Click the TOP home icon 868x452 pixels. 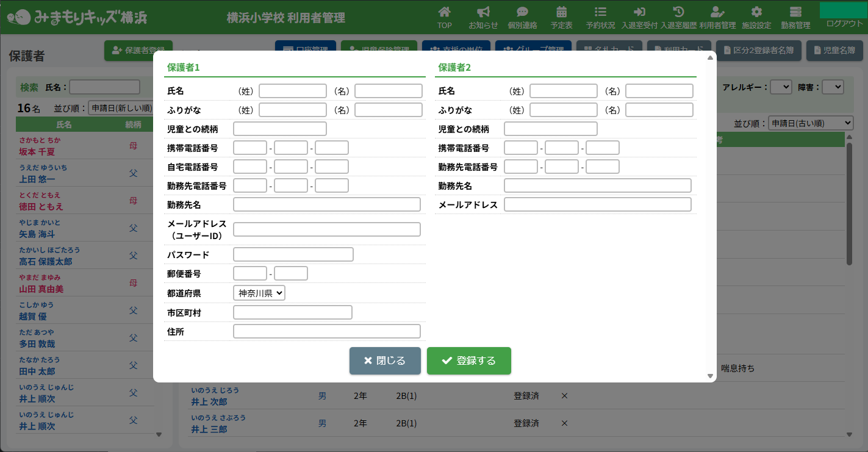tap(445, 17)
